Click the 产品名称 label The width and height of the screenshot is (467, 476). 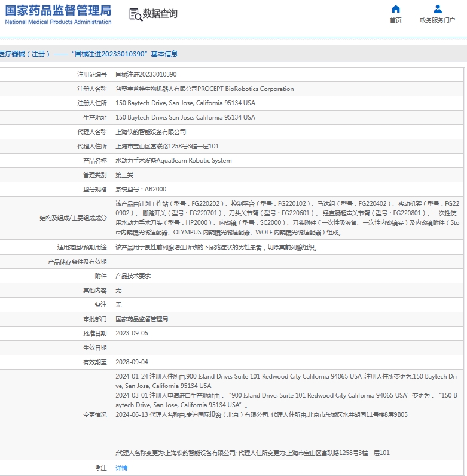click(x=95, y=161)
